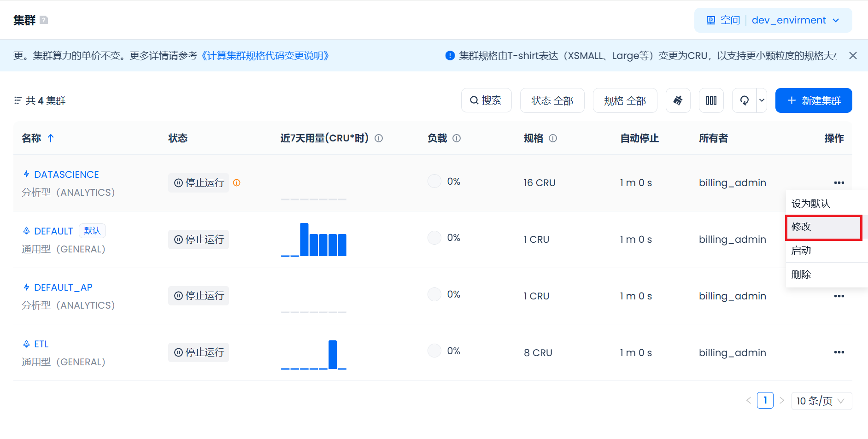Click info icon beside 规格 header
Screen dimensions: 868x439
tap(553, 138)
